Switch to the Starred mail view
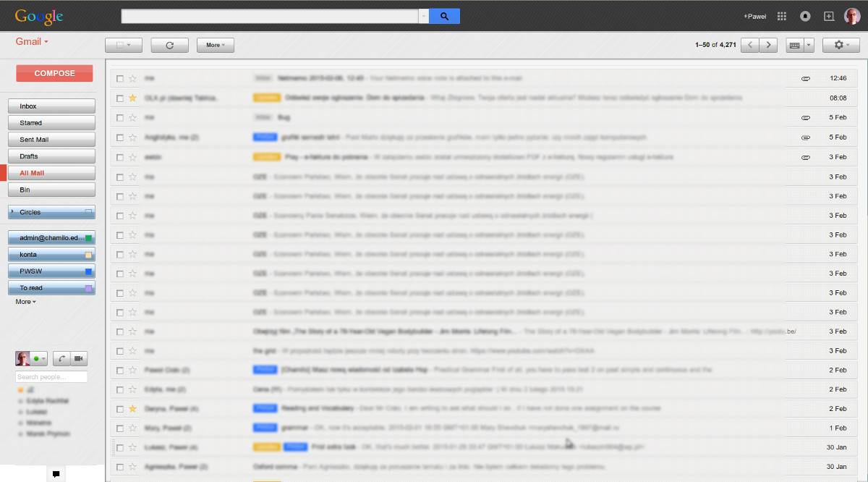The height and width of the screenshot is (482, 868). [51, 122]
